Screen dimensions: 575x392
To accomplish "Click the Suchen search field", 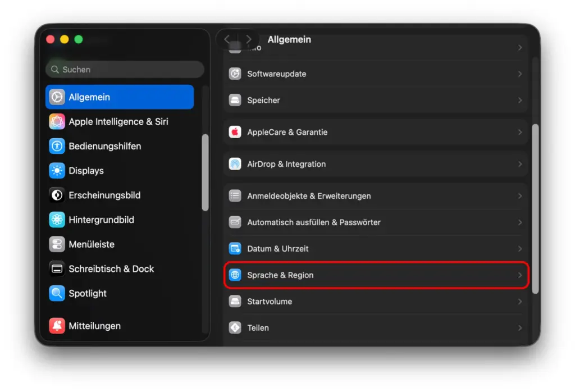I will tap(125, 70).
